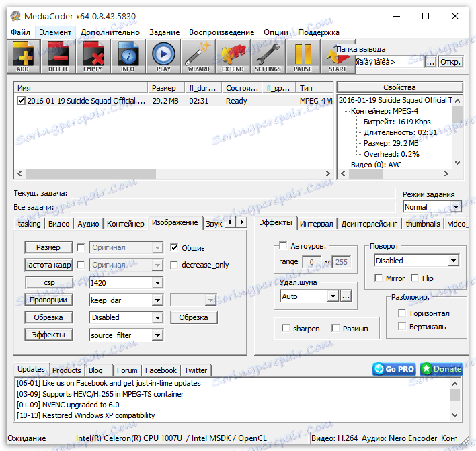
Task: Click Обрезка button beside Disabled dropdown
Action: point(194,317)
